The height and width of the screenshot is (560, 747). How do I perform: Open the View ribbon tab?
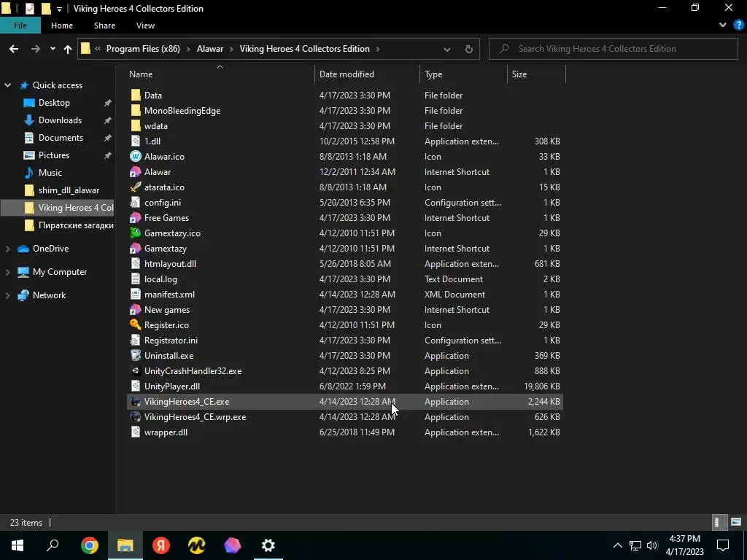(x=145, y=26)
